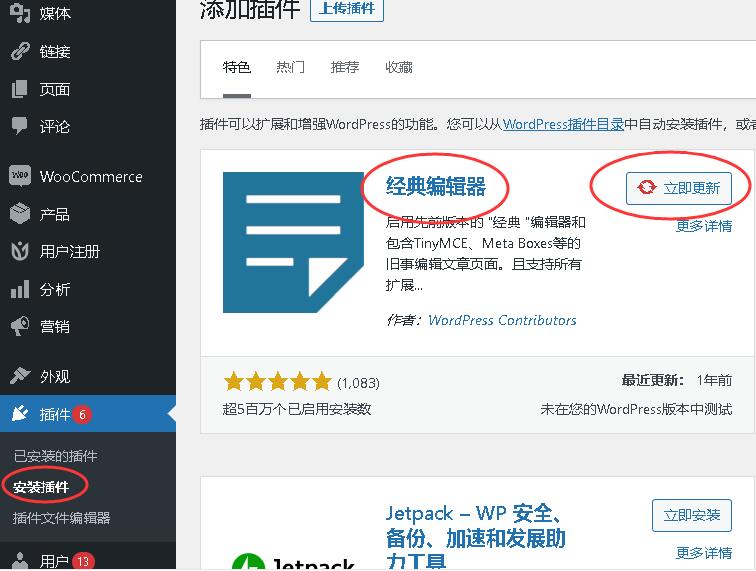The height and width of the screenshot is (571, 756).
Task: Open the WordPress Contributors author link
Action: pyautogui.click(x=502, y=320)
